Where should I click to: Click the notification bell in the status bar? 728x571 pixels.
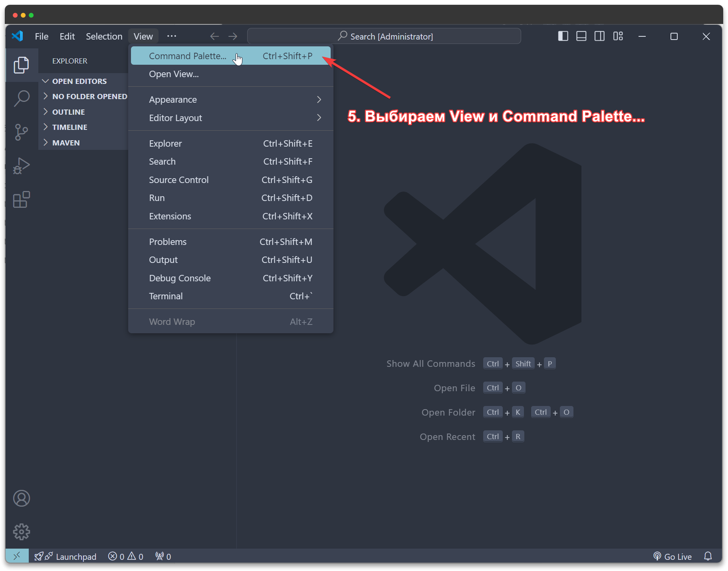pos(708,556)
